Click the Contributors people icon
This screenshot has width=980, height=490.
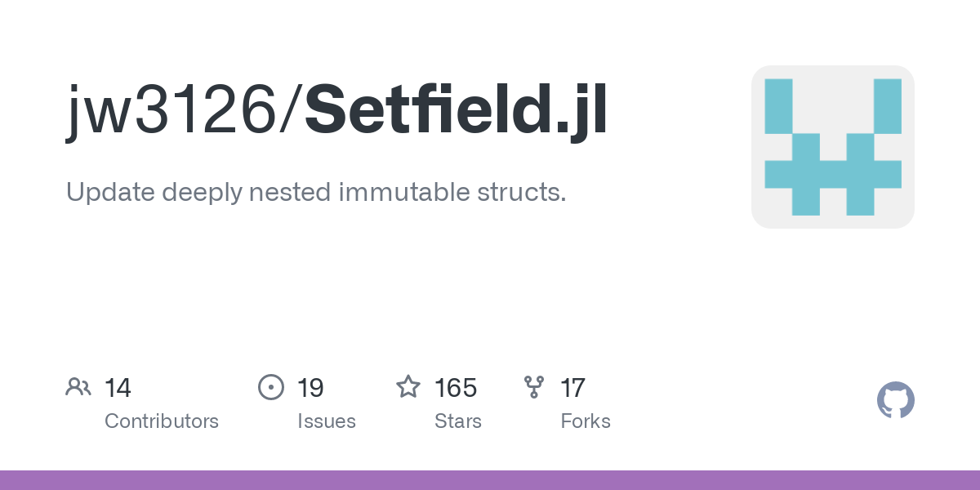point(78,387)
